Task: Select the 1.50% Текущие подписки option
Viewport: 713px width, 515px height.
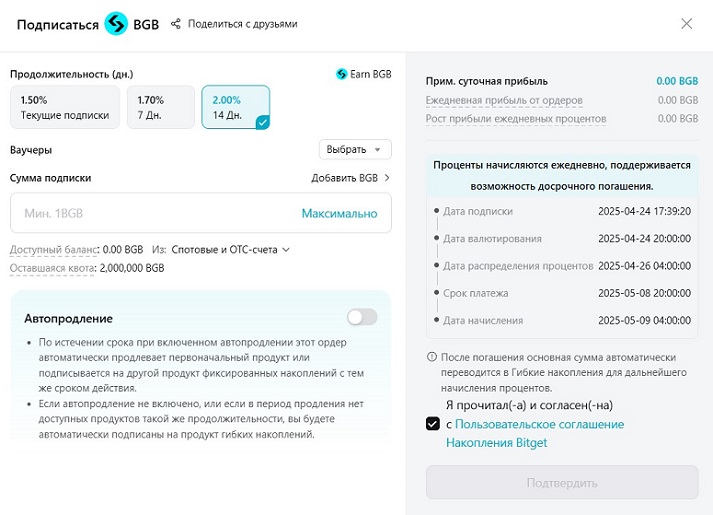Action: pos(64,107)
